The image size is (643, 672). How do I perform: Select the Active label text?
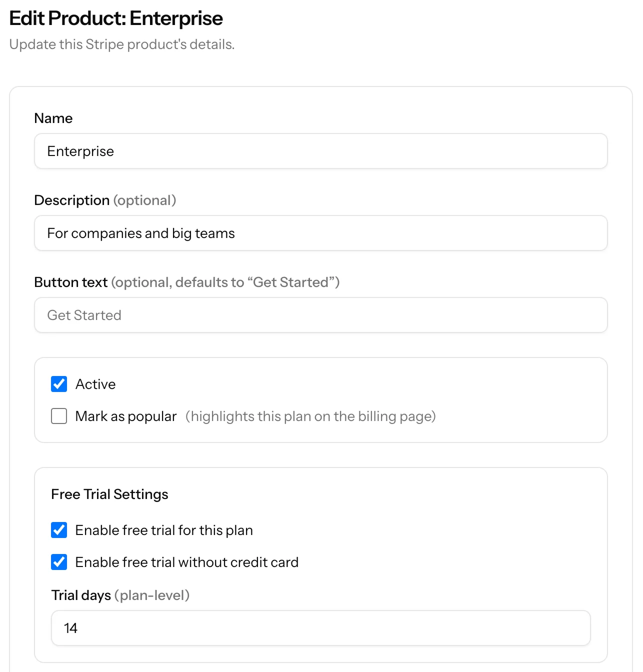click(95, 384)
